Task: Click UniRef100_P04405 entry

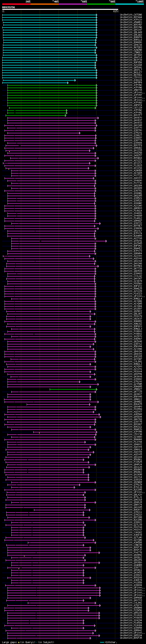Action: pos(131,618)
